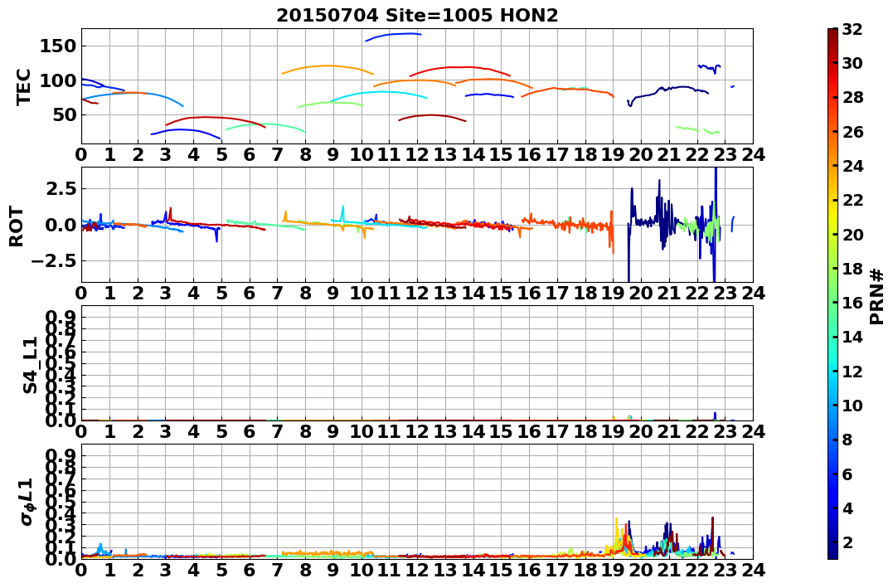Click the dark red band at colorbar top

pyautogui.click(x=832, y=32)
